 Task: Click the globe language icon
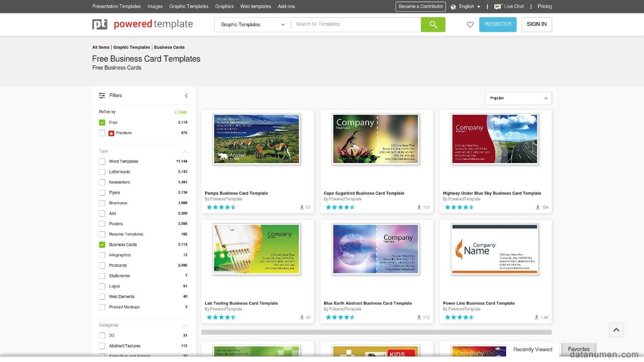coord(453,6)
